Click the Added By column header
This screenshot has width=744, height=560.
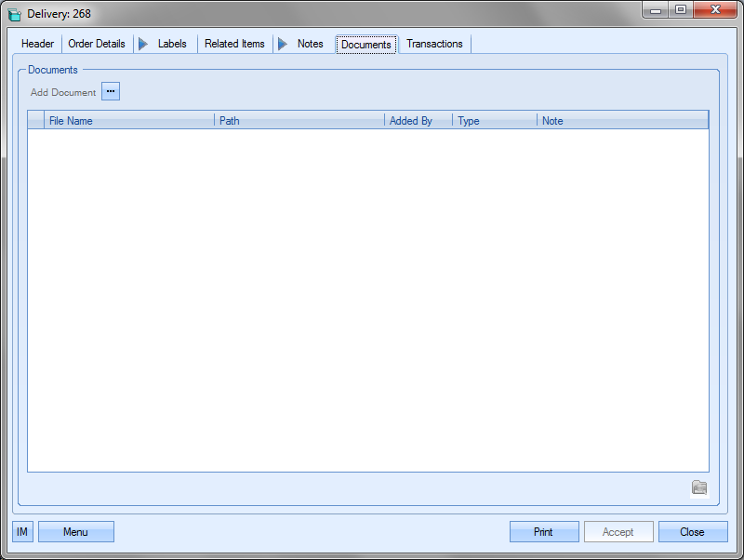[418, 121]
